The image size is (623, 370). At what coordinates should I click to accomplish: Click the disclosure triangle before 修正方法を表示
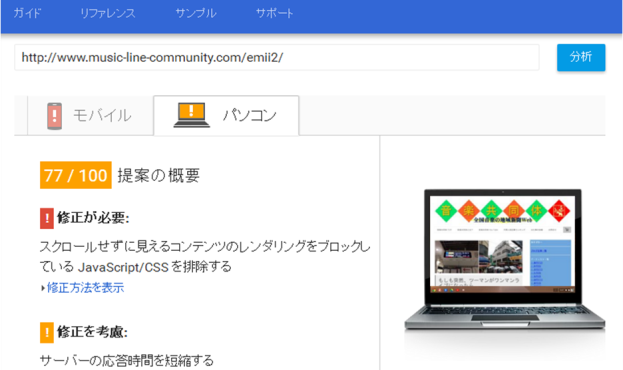click(43, 288)
